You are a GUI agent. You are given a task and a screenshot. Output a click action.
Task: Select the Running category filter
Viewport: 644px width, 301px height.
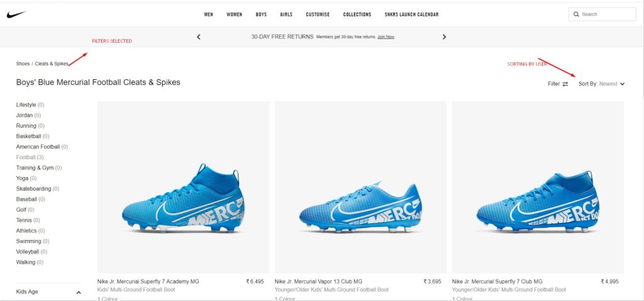click(26, 126)
